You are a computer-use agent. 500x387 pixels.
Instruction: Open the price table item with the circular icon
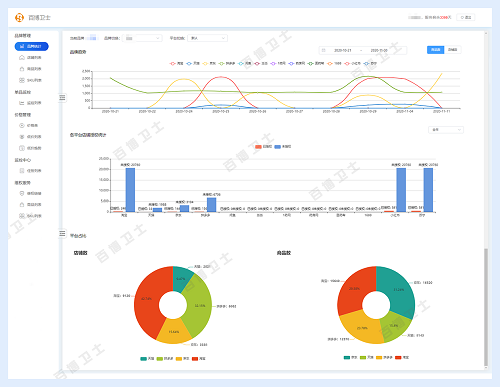click(x=29, y=126)
